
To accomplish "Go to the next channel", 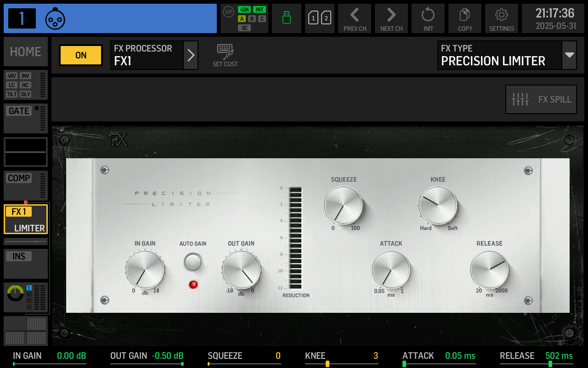I will tap(391, 18).
